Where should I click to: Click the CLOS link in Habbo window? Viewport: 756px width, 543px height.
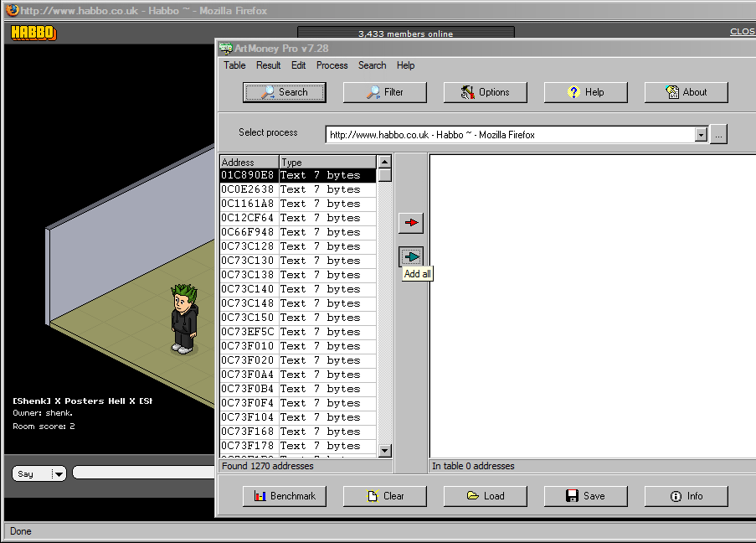[743, 31]
